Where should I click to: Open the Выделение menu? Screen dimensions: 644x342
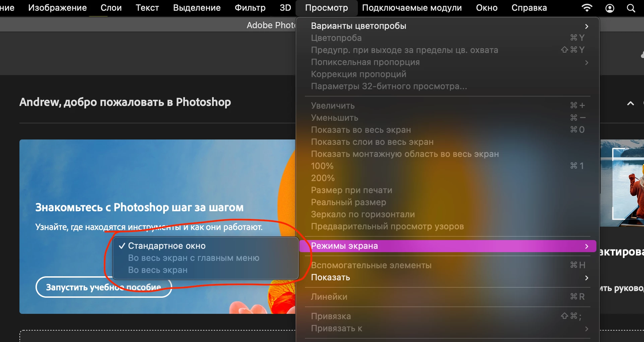click(x=197, y=8)
